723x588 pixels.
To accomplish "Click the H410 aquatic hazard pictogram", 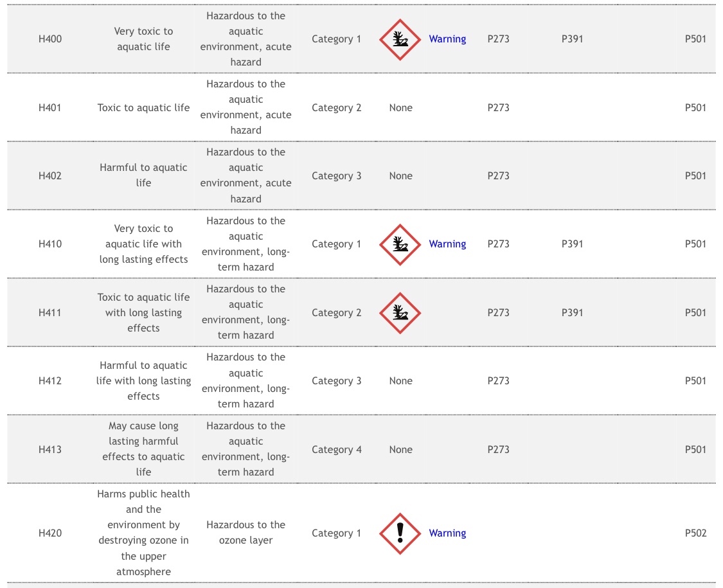I will point(400,244).
